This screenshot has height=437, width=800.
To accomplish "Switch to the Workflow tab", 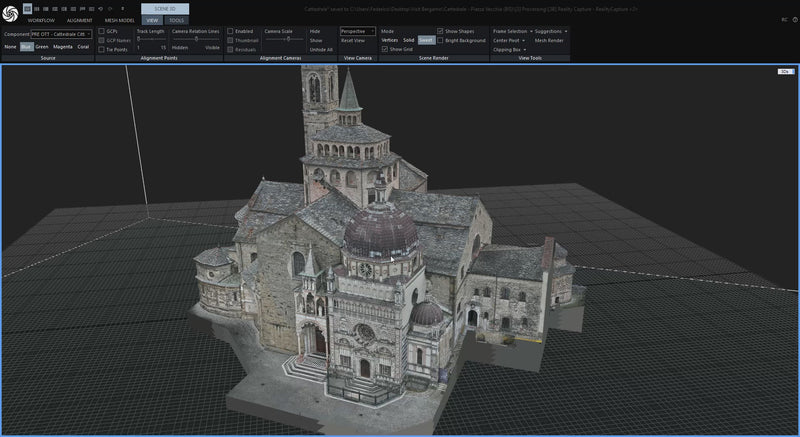I will pos(41,20).
